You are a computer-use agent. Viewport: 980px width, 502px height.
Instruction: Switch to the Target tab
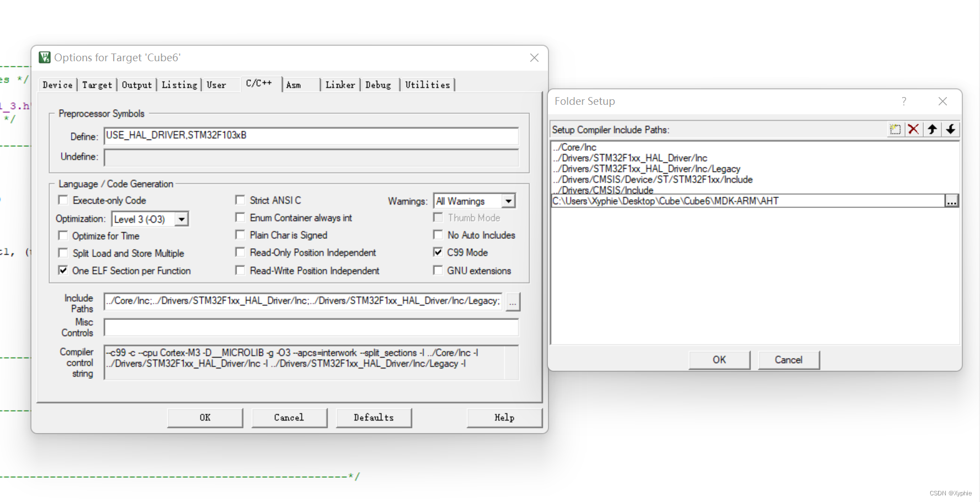click(97, 85)
